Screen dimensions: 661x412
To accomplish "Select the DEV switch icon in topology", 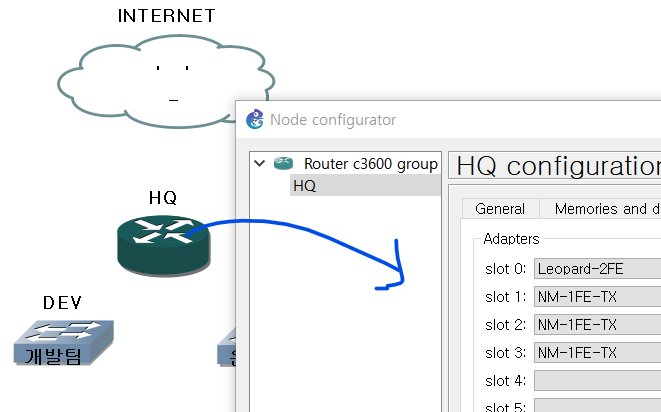I will tap(64, 342).
